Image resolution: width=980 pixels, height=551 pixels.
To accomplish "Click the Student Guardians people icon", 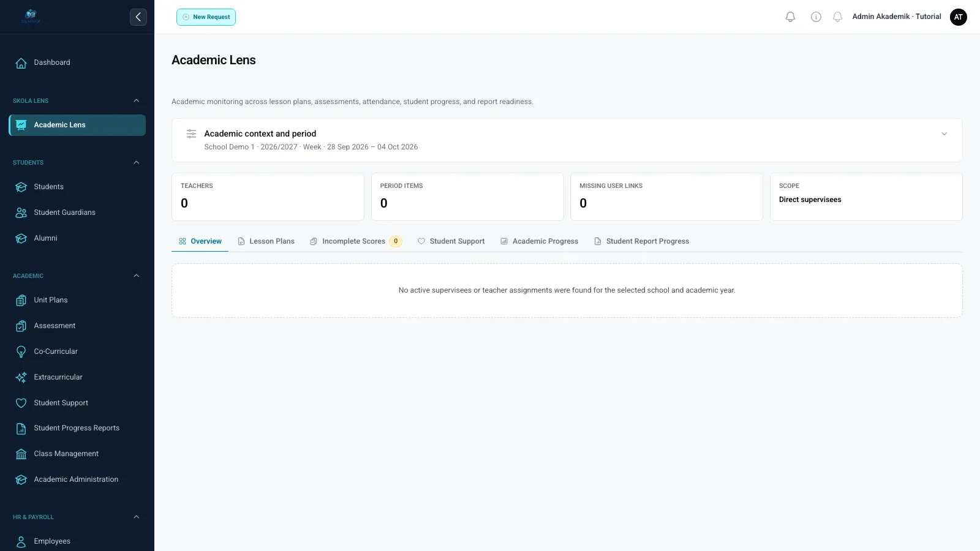I will click(21, 212).
